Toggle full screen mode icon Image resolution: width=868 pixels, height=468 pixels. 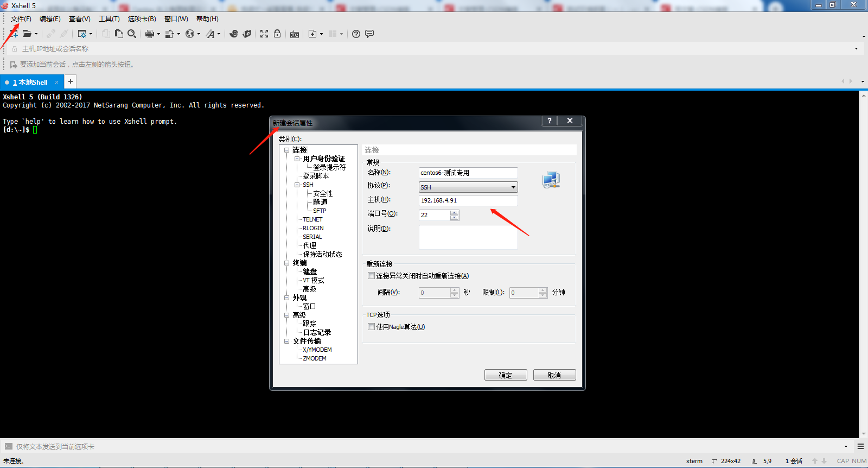point(264,34)
